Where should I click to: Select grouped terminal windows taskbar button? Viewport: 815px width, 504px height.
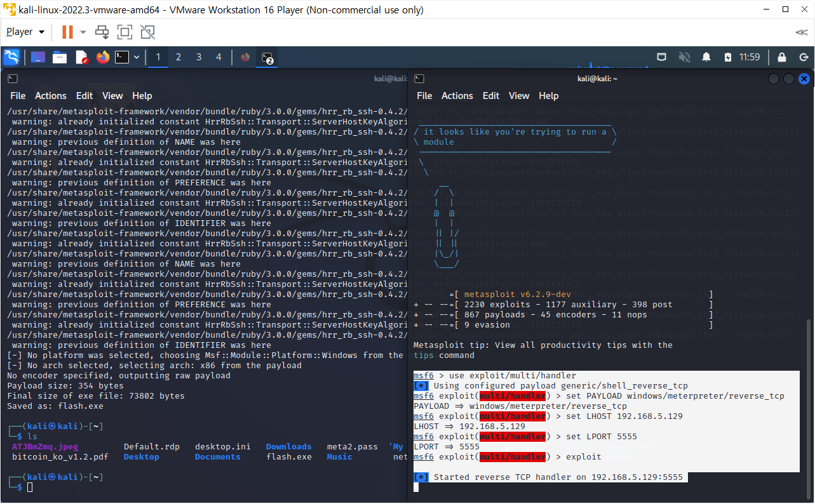267,57
